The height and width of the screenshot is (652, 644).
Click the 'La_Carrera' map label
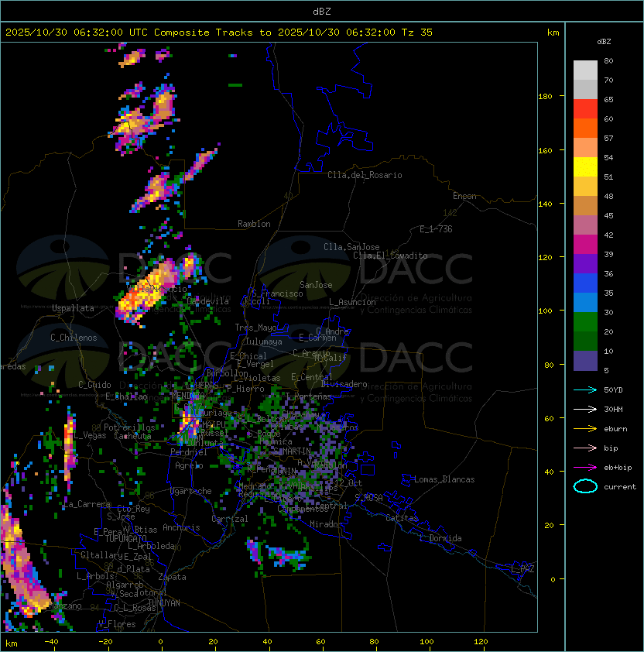(x=87, y=504)
